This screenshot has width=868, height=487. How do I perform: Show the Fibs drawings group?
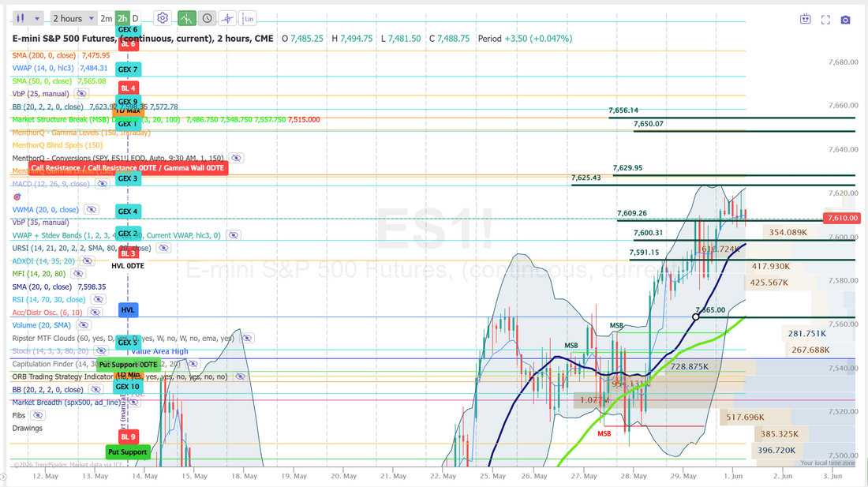pyautogui.click(x=38, y=415)
